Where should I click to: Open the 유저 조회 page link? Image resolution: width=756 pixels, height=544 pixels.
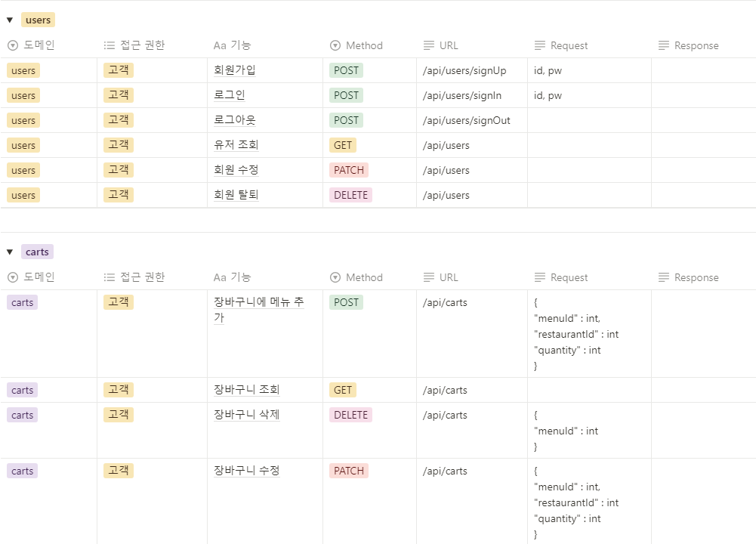236,145
